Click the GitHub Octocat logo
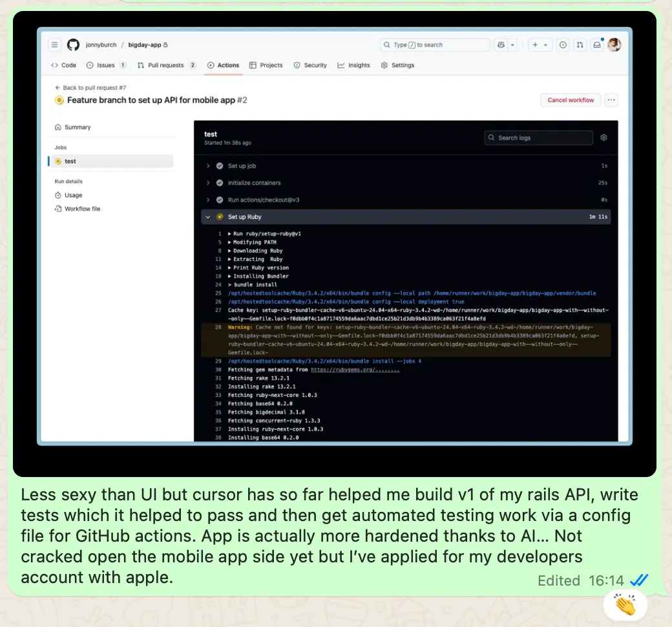Screen dimensions: 672x627 [73, 45]
